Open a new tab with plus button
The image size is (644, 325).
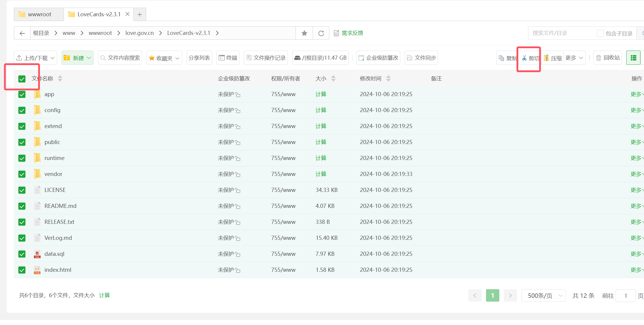tap(140, 14)
